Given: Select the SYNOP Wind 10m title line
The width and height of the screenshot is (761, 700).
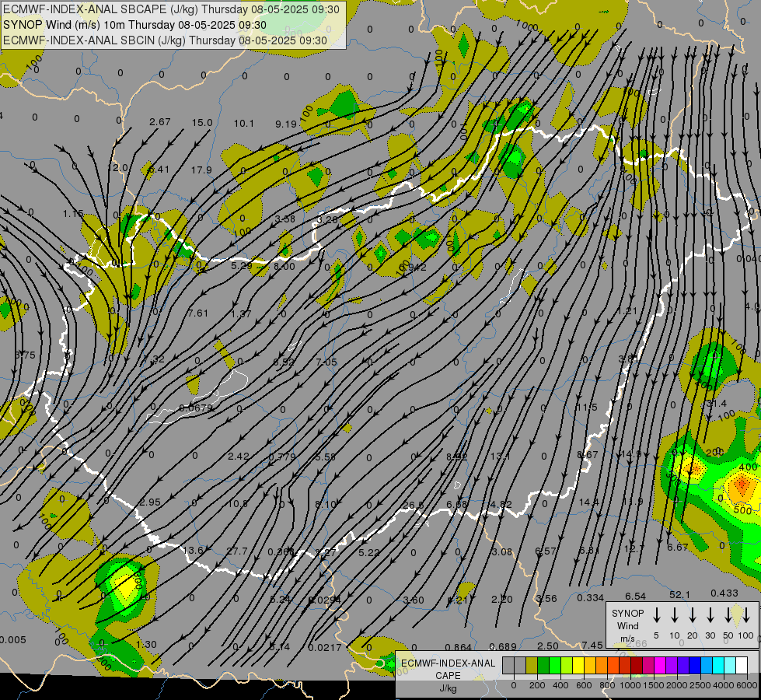Looking at the screenshot, I should [134, 25].
